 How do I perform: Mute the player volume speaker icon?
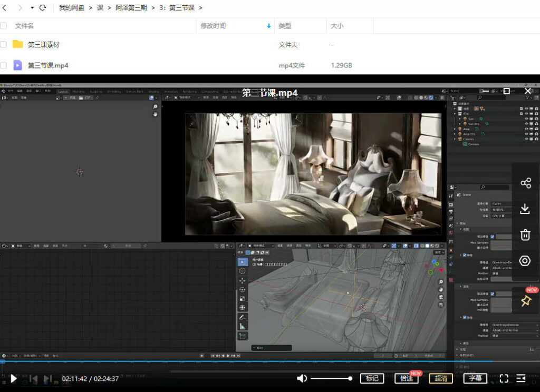[x=302, y=378]
